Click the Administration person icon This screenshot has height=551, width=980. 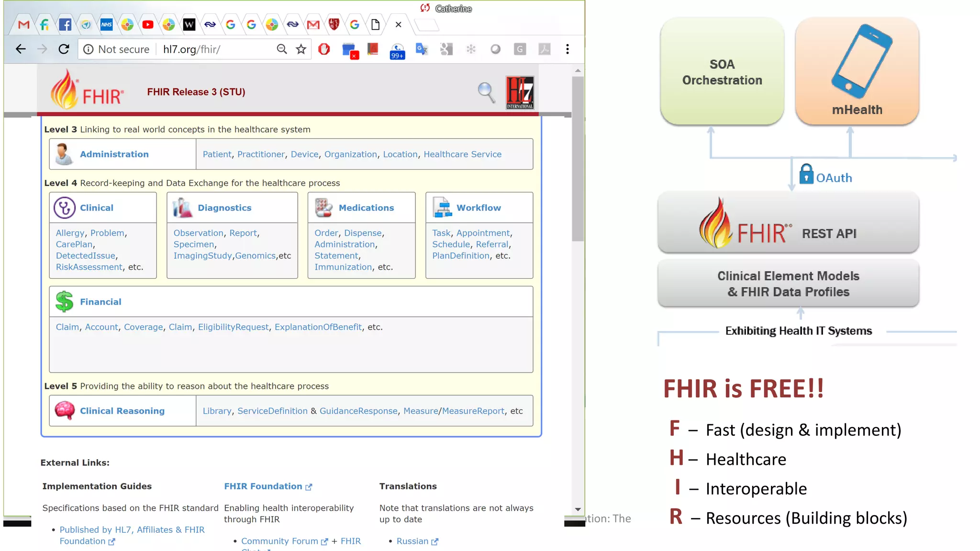click(64, 154)
